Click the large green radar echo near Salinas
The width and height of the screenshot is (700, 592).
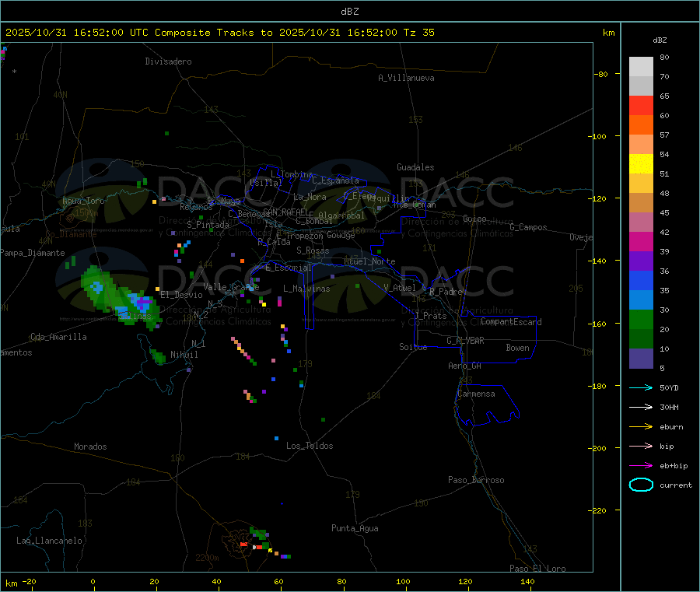[x=121, y=298]
